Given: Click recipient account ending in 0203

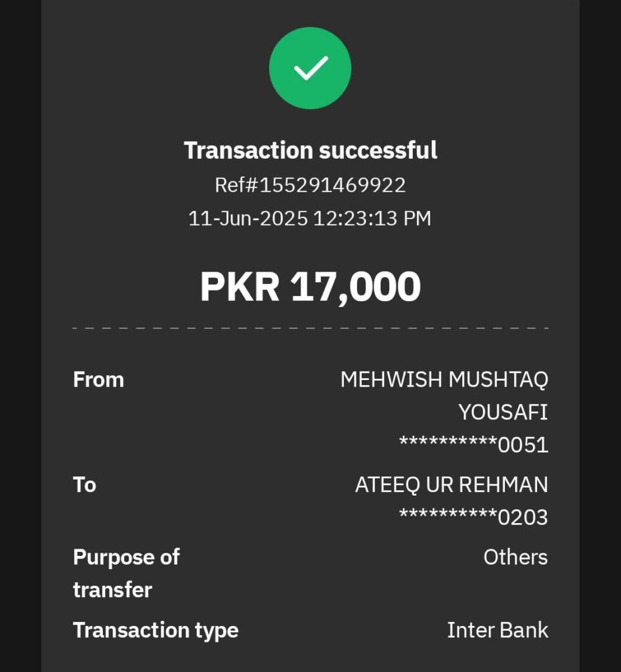Looking at the screenshot, I should coord(473,517).
